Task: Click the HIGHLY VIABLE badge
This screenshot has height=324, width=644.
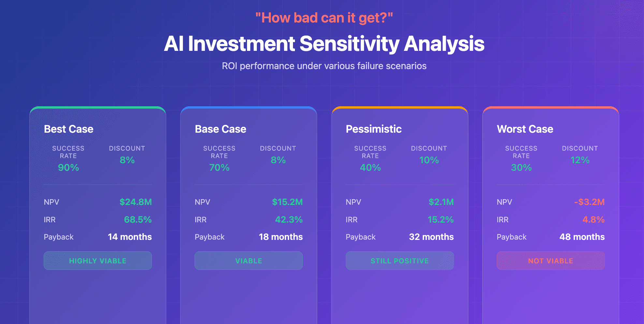Action: (98, 260)
